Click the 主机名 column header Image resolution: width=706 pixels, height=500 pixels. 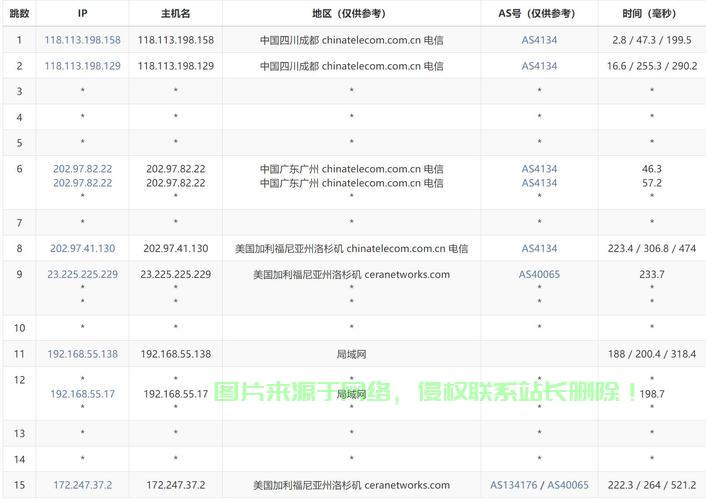(175, 14)
